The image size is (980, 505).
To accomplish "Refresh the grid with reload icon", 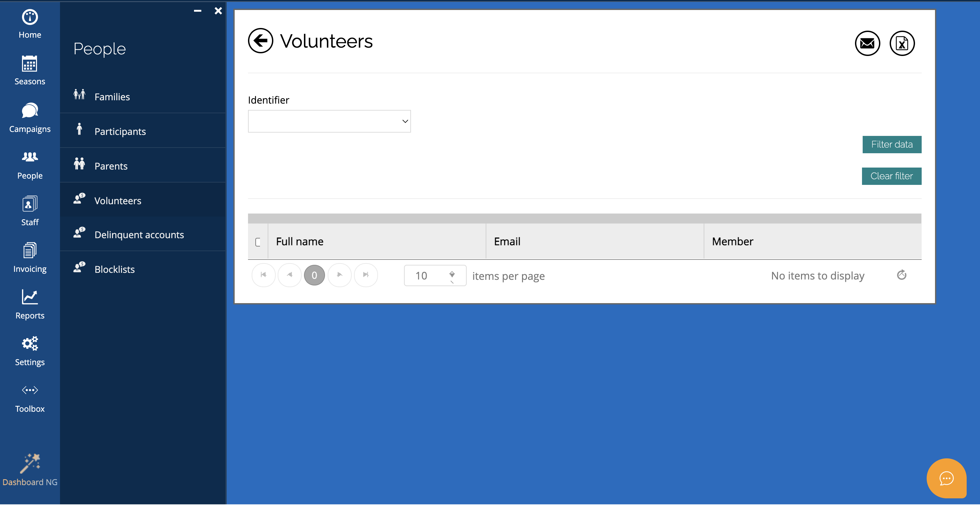I will tap(902, 275).
